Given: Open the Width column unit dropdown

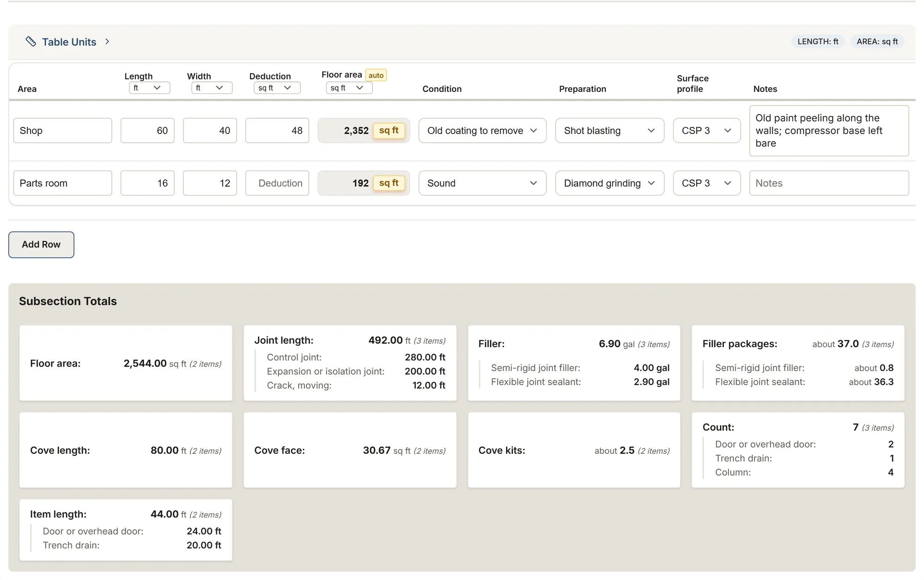Looking at the screenshot, I should 212,88.
